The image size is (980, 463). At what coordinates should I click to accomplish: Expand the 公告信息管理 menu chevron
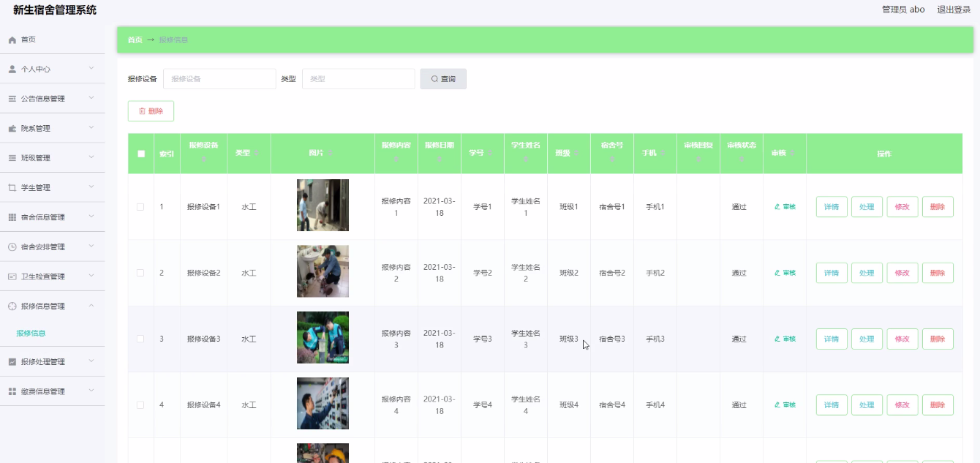pos(91,98)
